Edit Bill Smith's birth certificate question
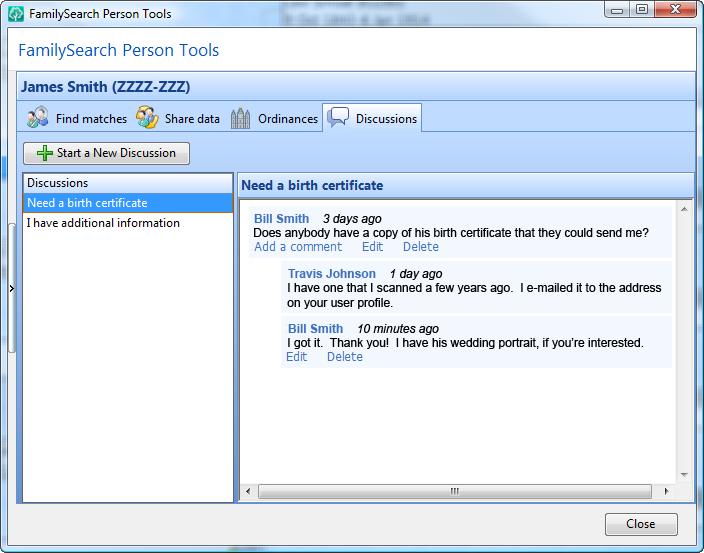 click(x=372, y=247)
